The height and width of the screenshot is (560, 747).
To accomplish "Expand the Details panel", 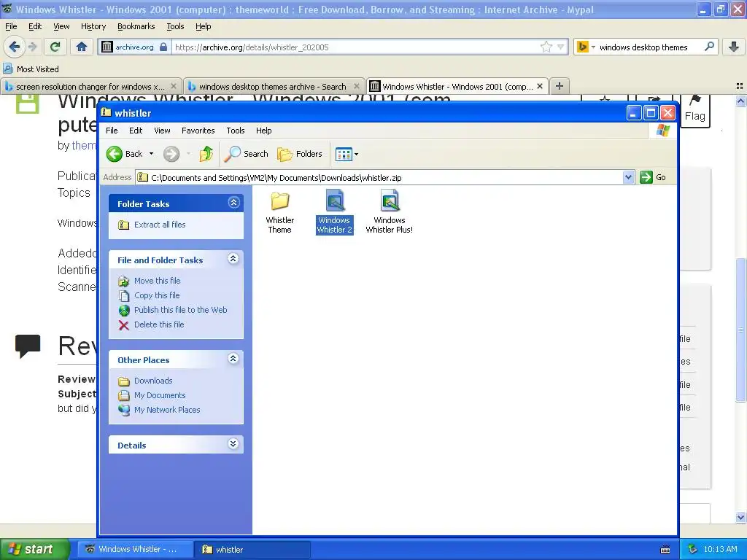I will (x=233, y=444).
